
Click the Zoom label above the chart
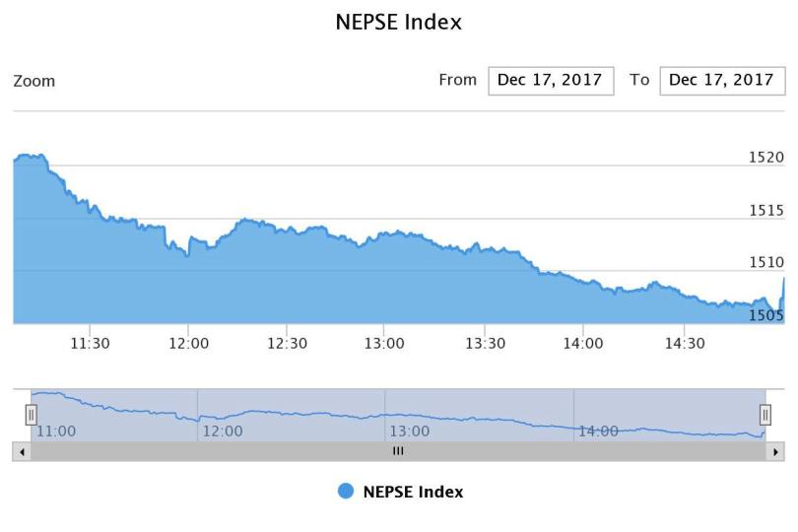point(34,81)
